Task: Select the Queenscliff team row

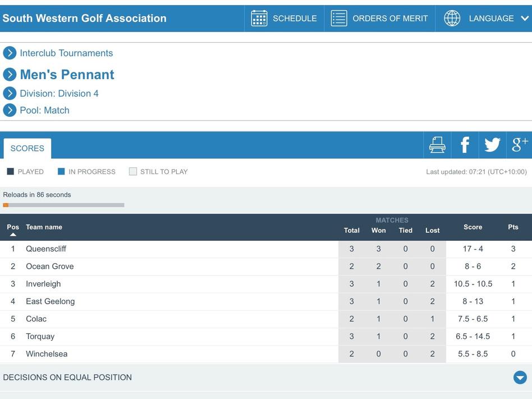Action: click(x=46, y=249)
